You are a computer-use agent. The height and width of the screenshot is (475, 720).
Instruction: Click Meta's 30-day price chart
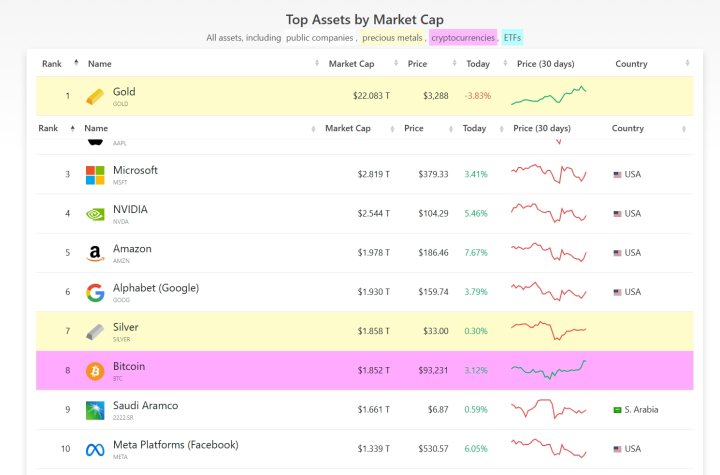click(549, 448)
